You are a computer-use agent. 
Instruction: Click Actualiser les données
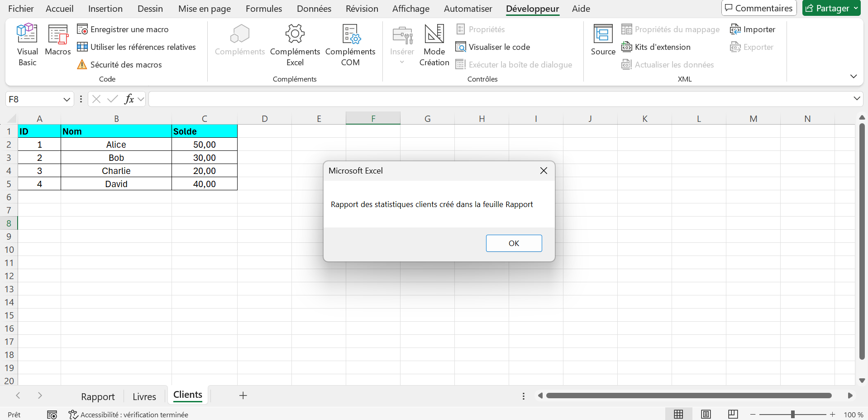pyautogui.click(x=668, y=65)
